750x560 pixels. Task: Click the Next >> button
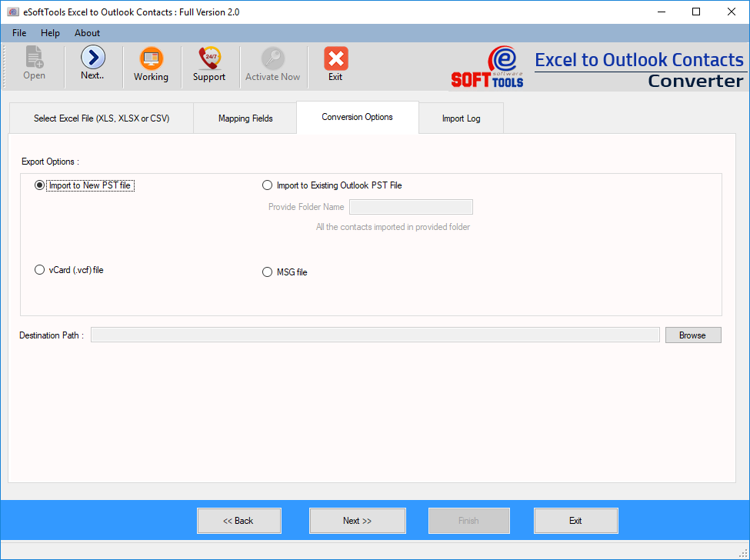(x=357, y=520)
